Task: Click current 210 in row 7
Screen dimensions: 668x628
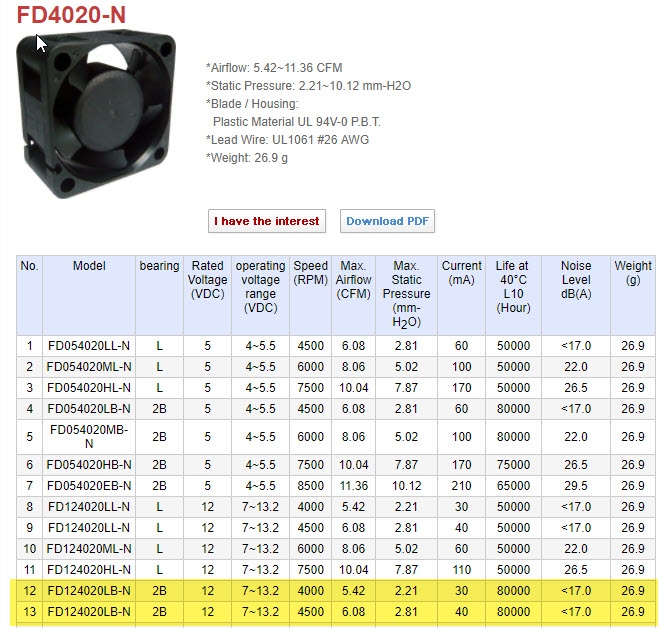Action: [461, 486]
